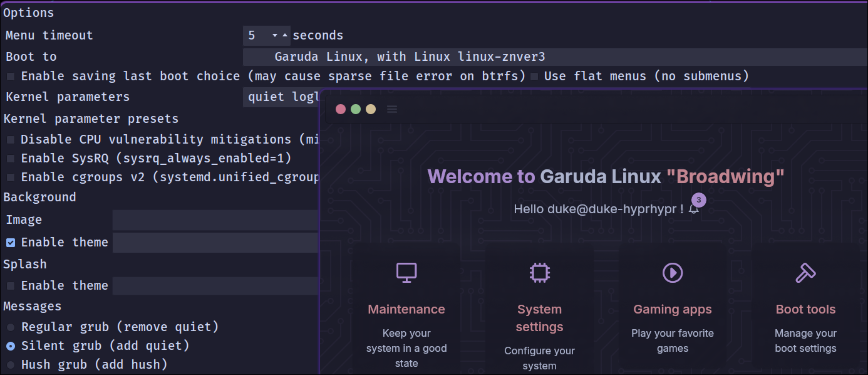The image size is (868, 375).
Task: Increase Menu timeout with up arrow
Action: point(285,36)
